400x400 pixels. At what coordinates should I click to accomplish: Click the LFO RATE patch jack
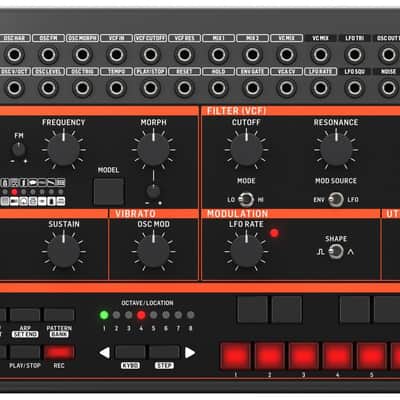(320, 88)
